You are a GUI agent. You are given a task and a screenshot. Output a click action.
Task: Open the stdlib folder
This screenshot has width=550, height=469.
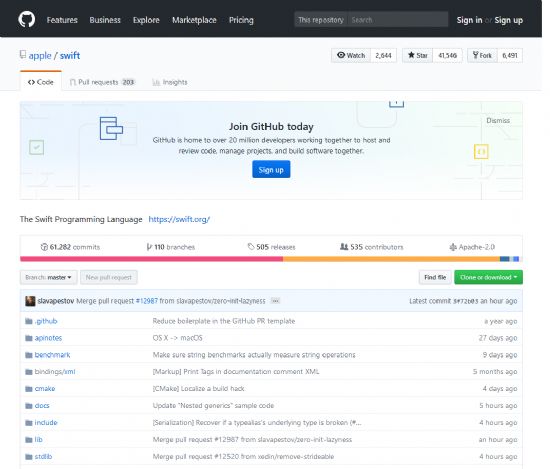[43, 457]
